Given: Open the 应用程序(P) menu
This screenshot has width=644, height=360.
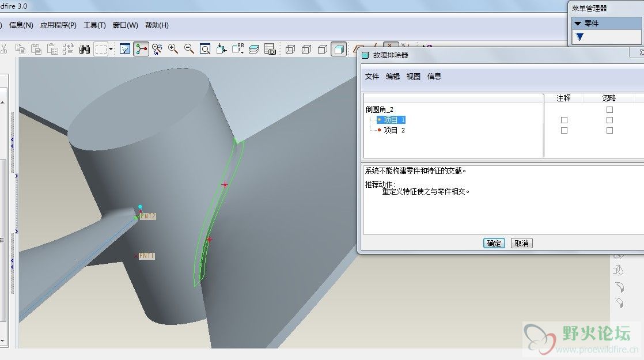Looking at the screenshot, I should coord(58,25).
